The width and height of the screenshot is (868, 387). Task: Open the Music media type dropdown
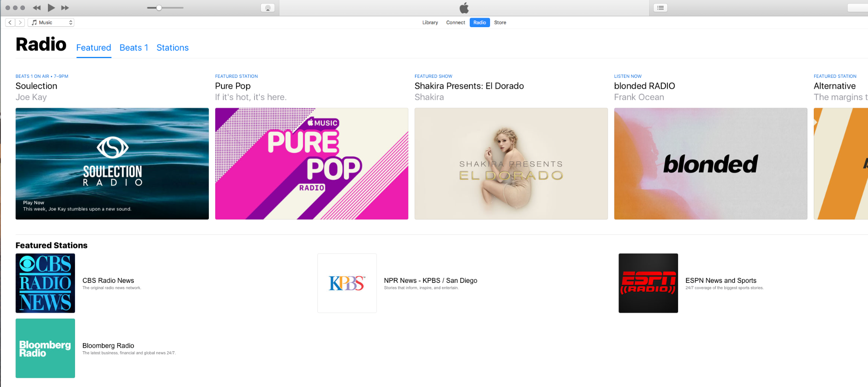(51, 23)
